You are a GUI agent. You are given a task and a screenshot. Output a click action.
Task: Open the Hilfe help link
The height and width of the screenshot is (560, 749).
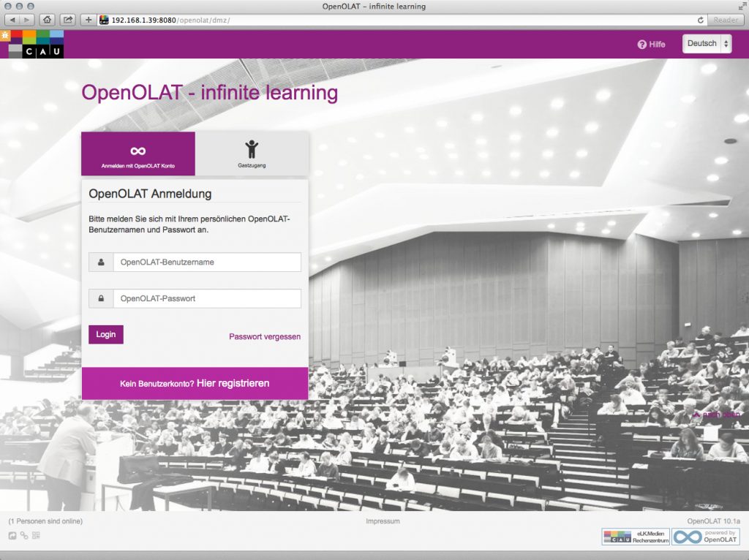651,44
